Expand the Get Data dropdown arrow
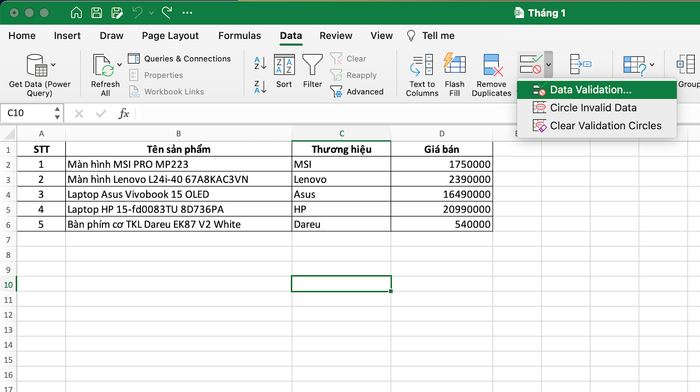The image size is (700, 392). tap(54, 65)
